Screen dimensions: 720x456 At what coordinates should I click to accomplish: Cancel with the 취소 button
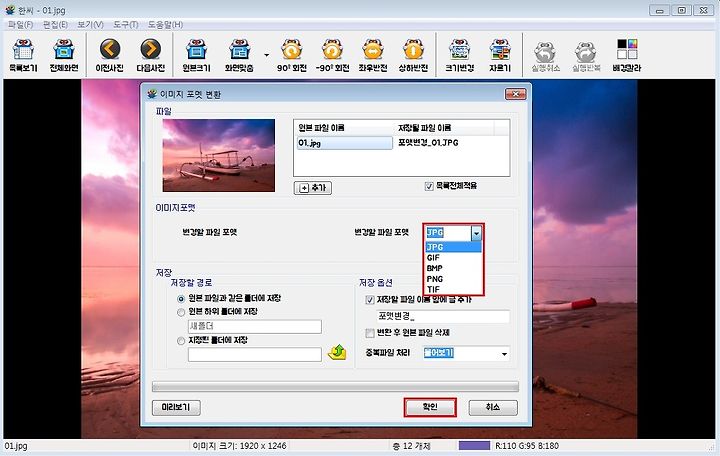tap(493, 407)
